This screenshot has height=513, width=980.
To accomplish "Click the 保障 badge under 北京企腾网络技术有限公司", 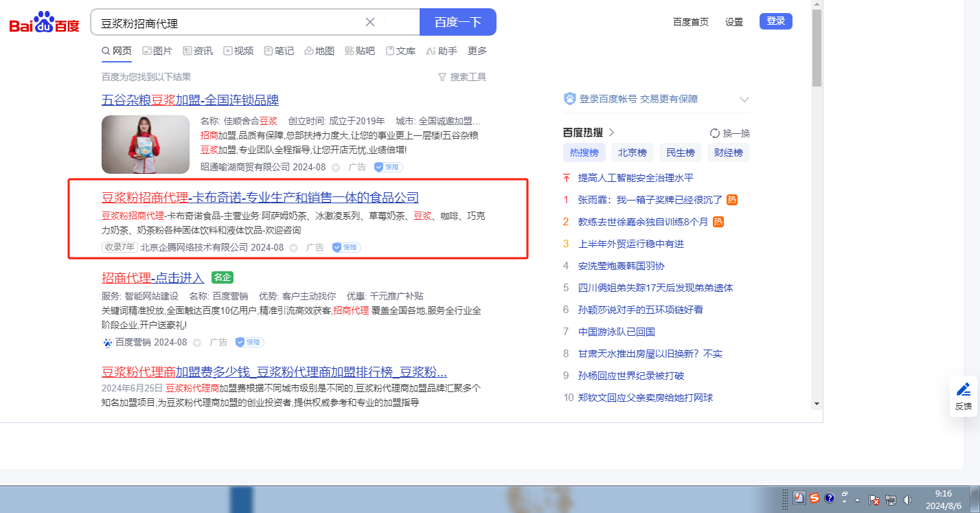I will [347, 247].
